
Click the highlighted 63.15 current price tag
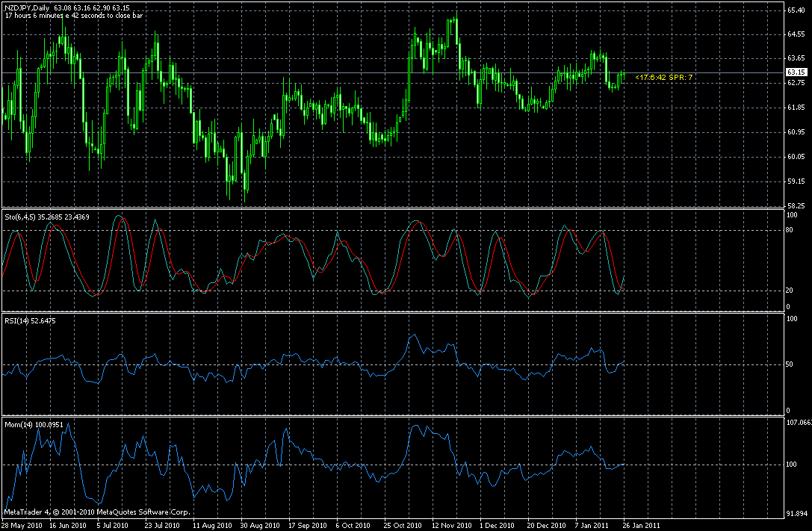click(796, 72)
